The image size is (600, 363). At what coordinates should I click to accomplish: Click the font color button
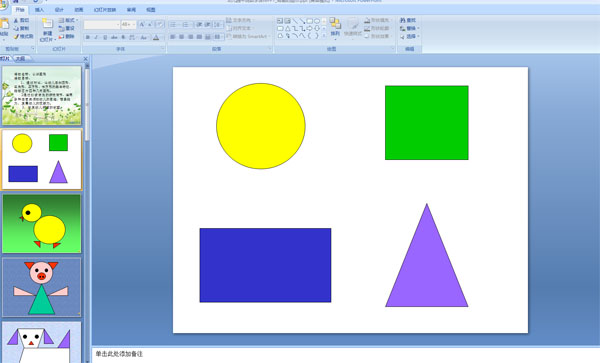156,37
